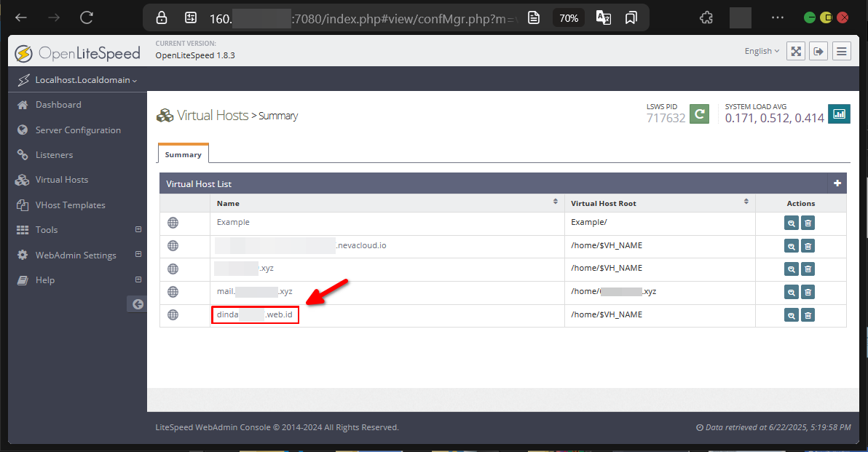Screen dimensions: 868x452
Task: Toggle full screen mode icon
Action: pos(795,52)
